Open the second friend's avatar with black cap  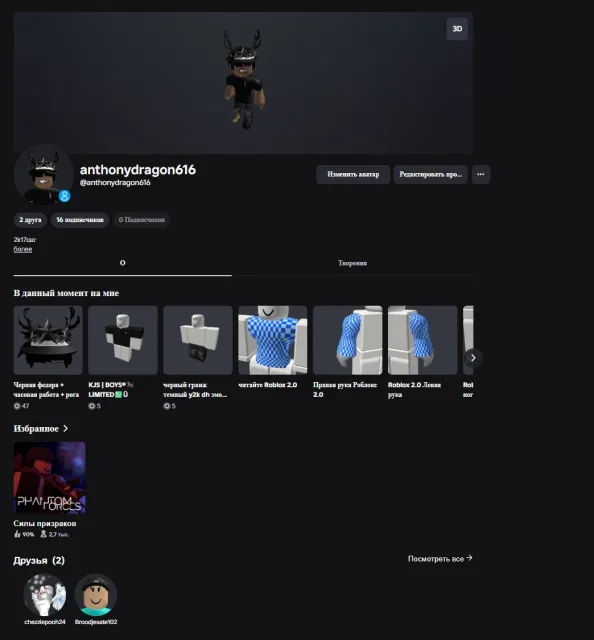[96, 595]
